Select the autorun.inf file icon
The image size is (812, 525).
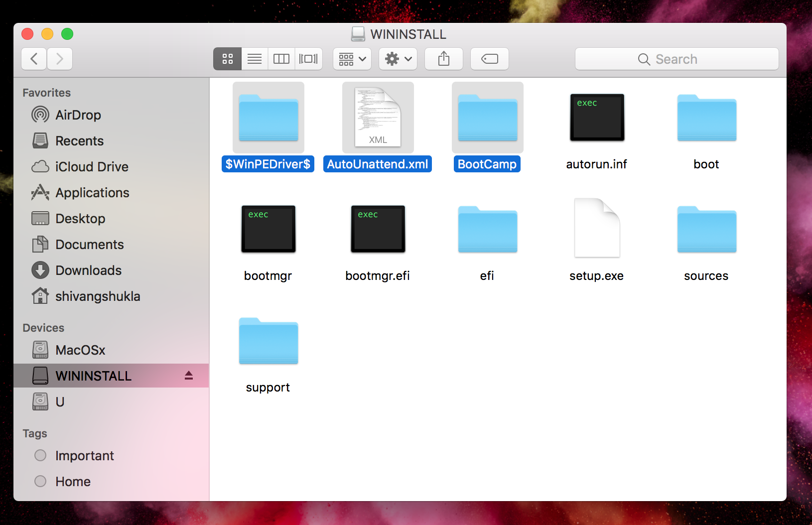[597, 118]
